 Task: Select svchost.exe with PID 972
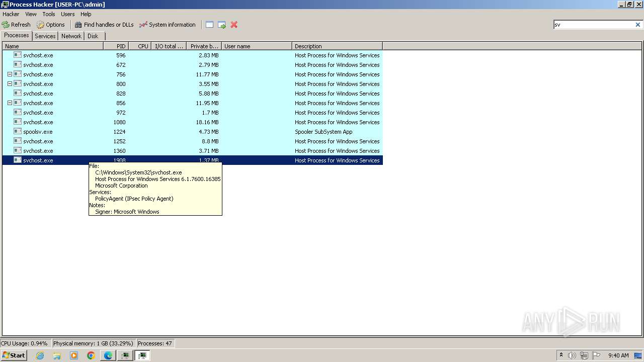[193, 113]
